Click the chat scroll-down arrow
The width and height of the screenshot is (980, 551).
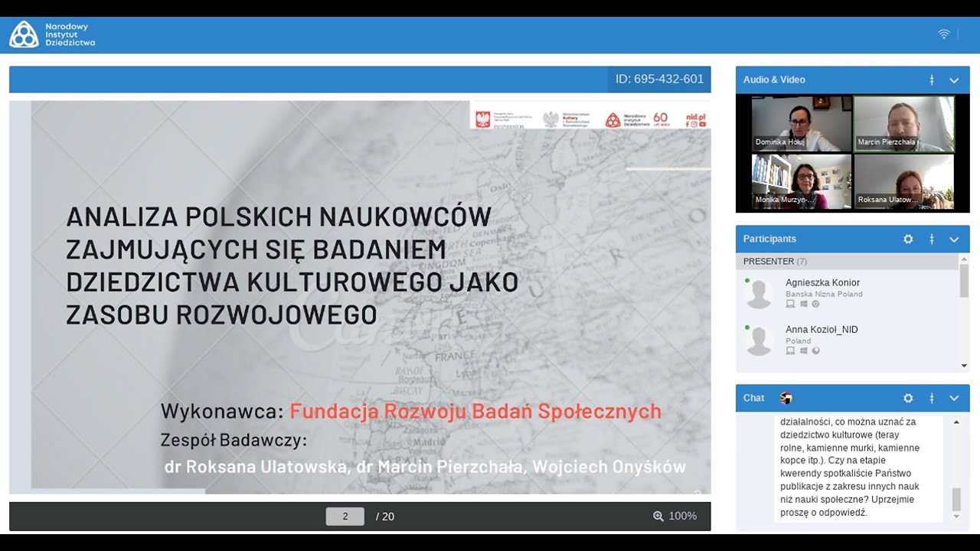956,517
